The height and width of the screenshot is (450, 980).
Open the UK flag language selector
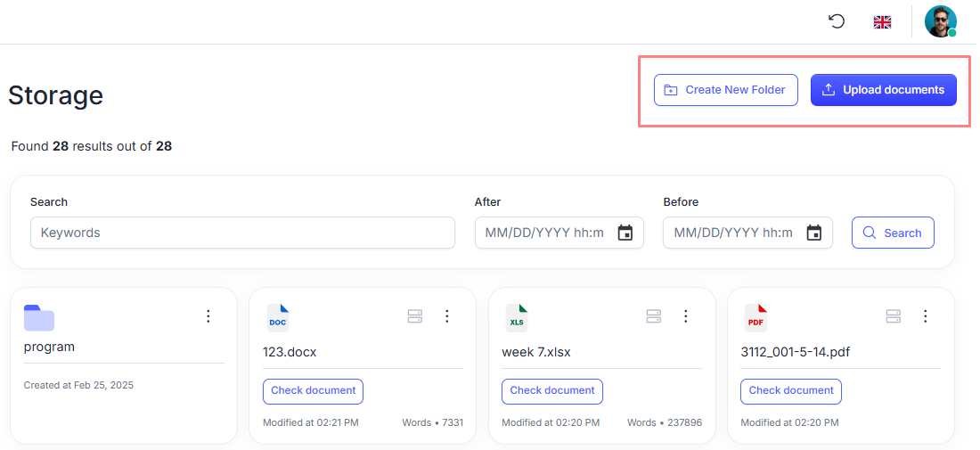coord(882,22)
